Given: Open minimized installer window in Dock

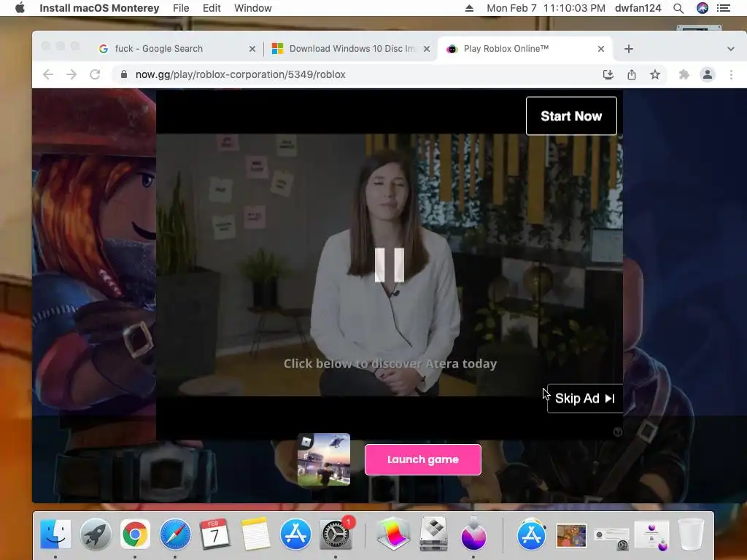Looking at the screenshot, I should pyautogui.click(x=651, y=535).
